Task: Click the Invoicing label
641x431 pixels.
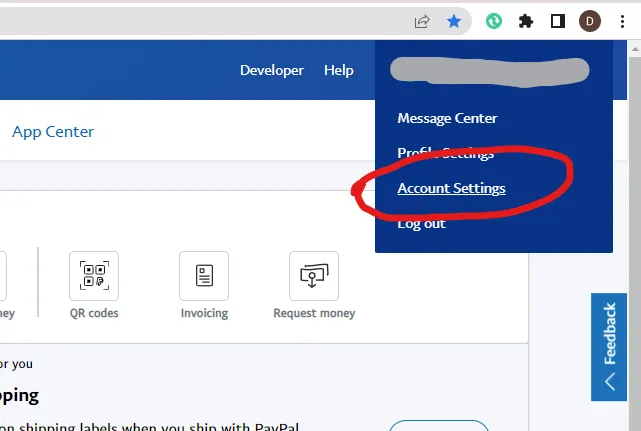Action: 204,313
